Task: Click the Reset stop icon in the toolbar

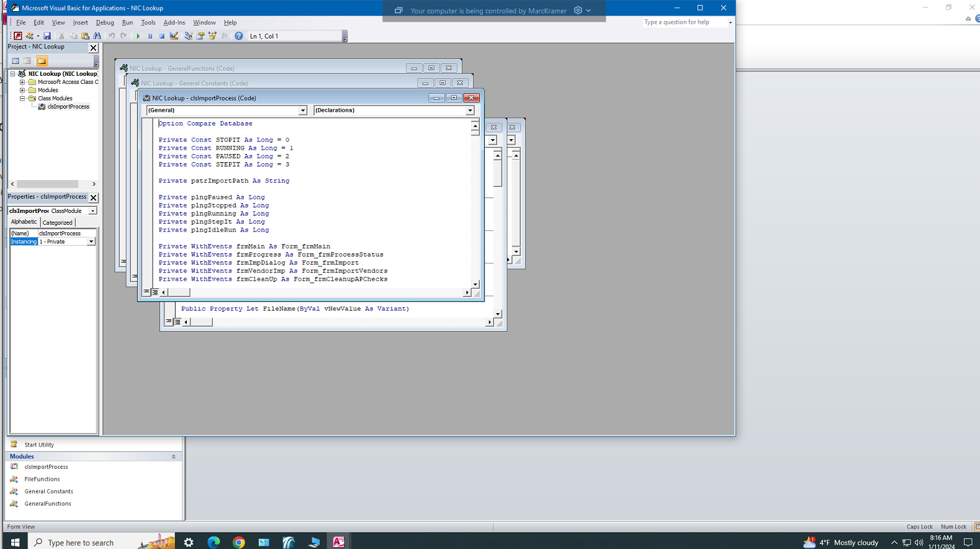Action: point(161,36)
